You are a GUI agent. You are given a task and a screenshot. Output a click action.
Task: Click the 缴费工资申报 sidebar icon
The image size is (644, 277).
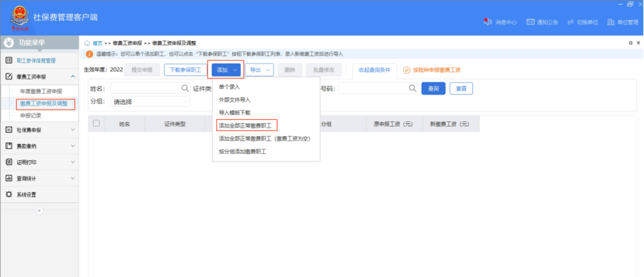[9, 76]
